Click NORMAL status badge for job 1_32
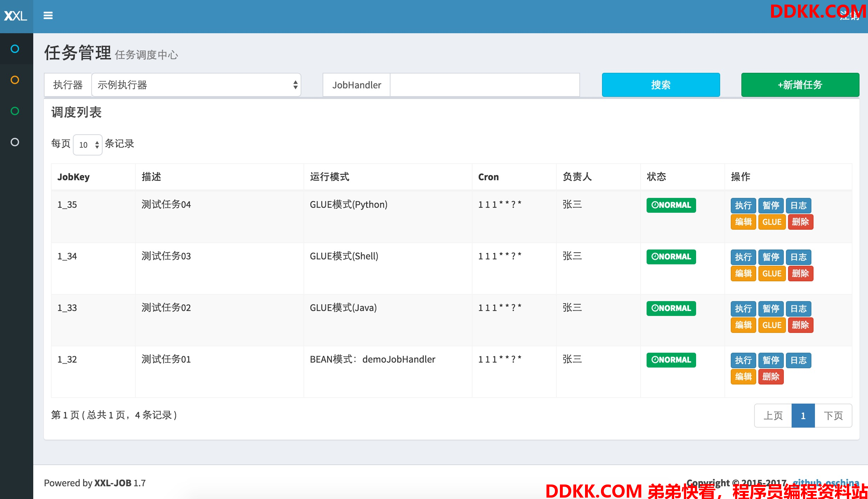Image resolution: width=868 pixels, height=499 pixels. click(x=671, y=360)
